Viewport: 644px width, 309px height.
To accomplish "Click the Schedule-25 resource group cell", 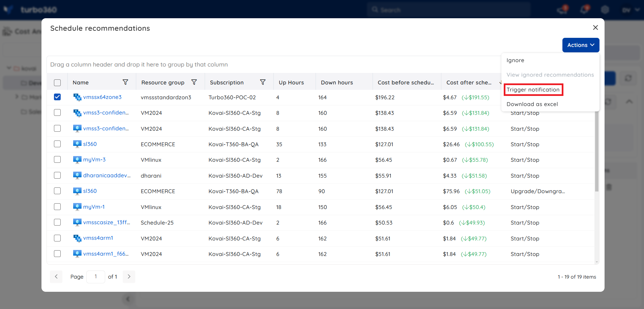I will (157, 223).
